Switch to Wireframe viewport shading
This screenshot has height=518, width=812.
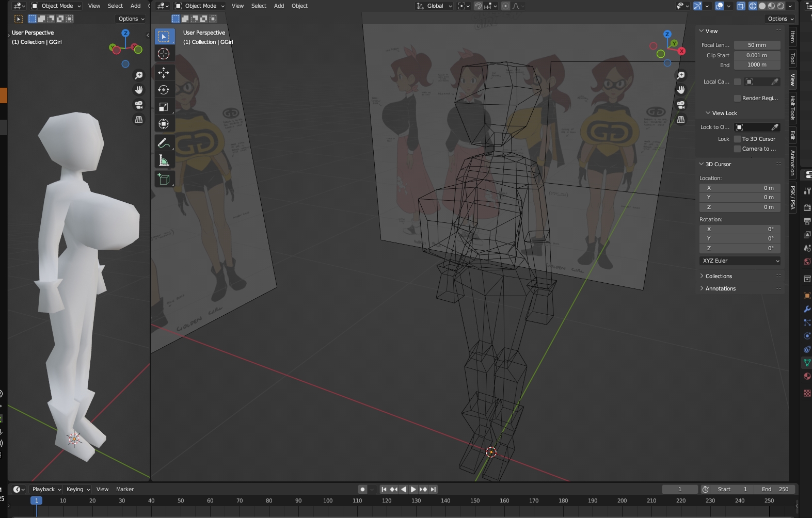753,6
